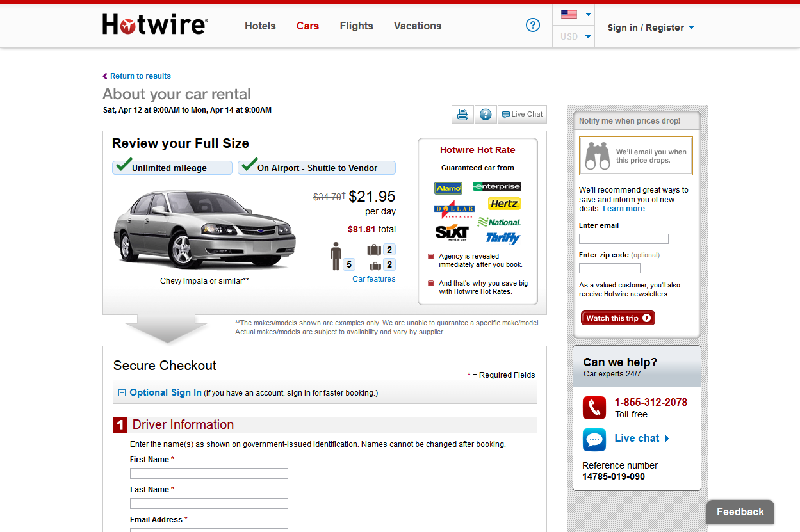Click the National logo

click(x=499, y=222)
